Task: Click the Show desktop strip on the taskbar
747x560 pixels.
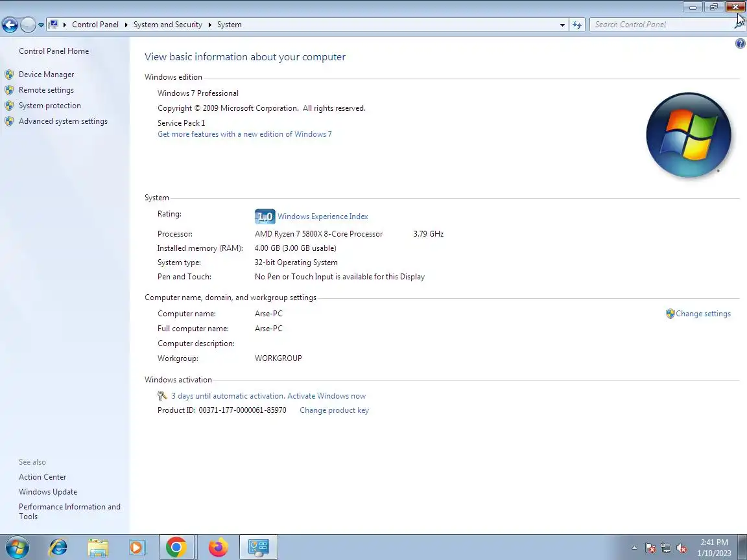Action: coord(742,548)
